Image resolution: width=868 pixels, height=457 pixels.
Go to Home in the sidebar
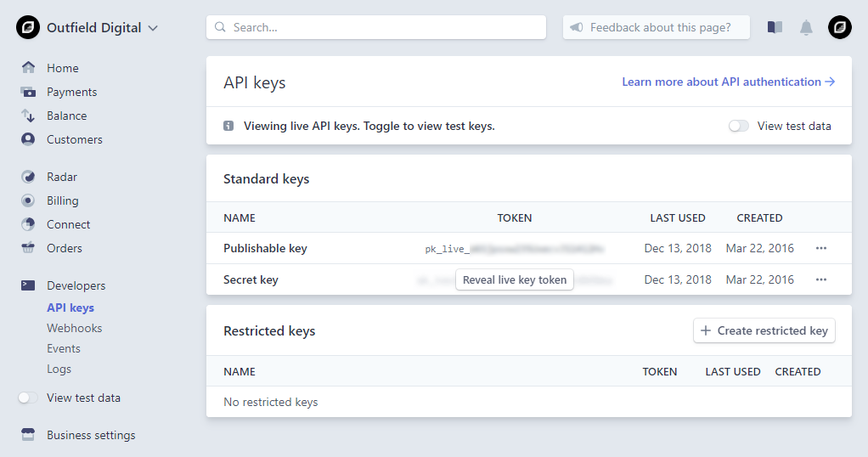[63, 68]
